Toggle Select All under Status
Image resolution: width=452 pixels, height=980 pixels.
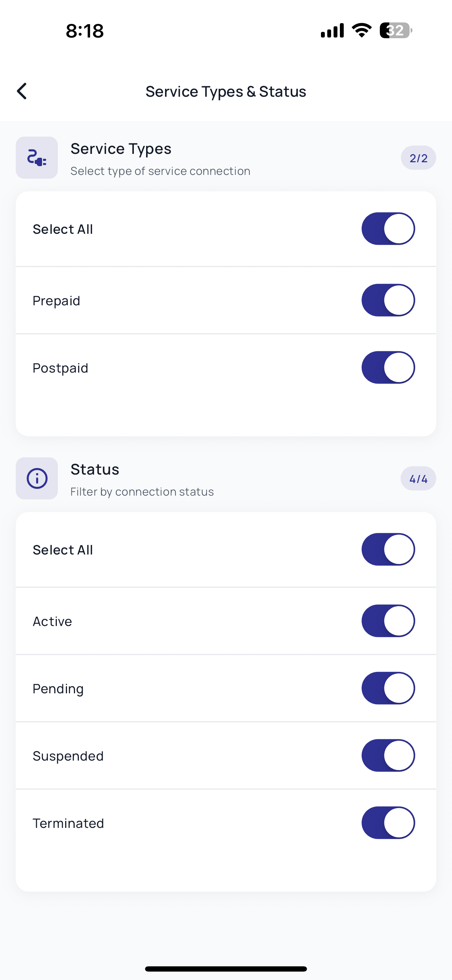point(388,549)
